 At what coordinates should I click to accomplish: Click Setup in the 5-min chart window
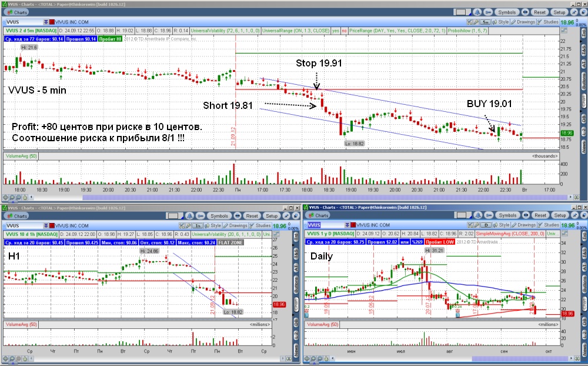tap(559, 12)
